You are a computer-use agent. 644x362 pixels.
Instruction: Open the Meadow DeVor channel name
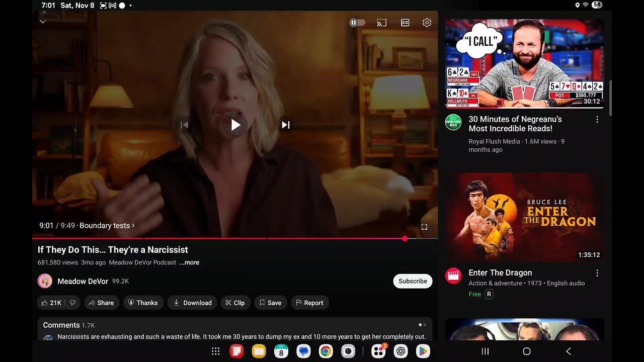[83, 281]
